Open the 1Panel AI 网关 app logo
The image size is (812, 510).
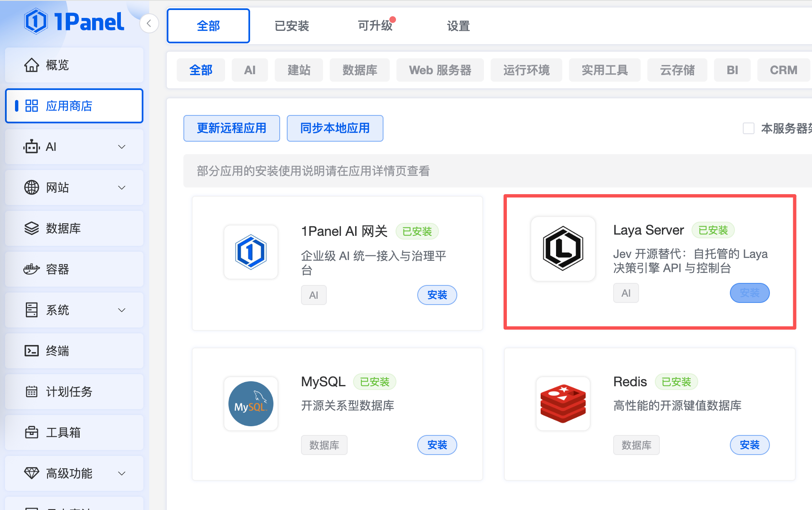pyautogui.click(x=251, y=252)
